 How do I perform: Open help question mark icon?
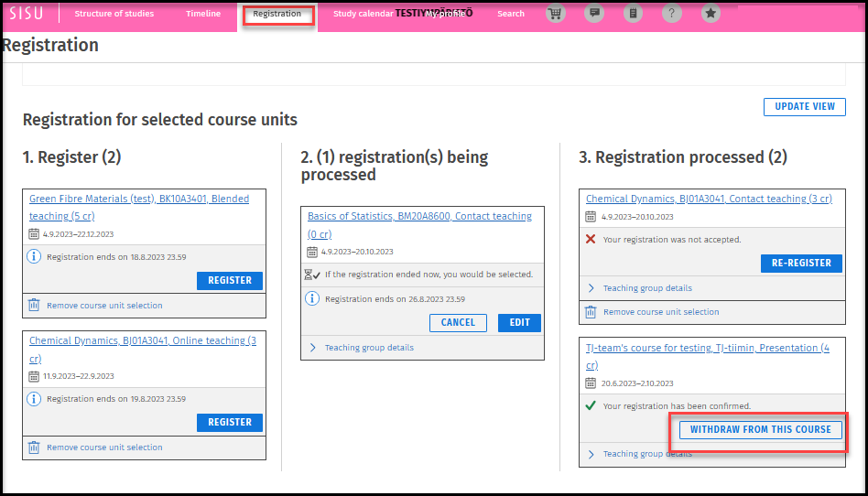pos(671,14)
